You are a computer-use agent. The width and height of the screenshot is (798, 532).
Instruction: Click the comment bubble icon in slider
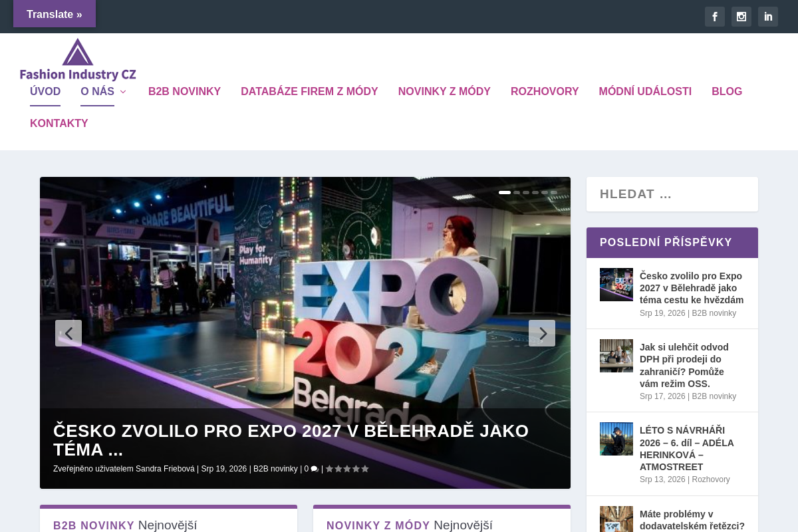[315, 469]
